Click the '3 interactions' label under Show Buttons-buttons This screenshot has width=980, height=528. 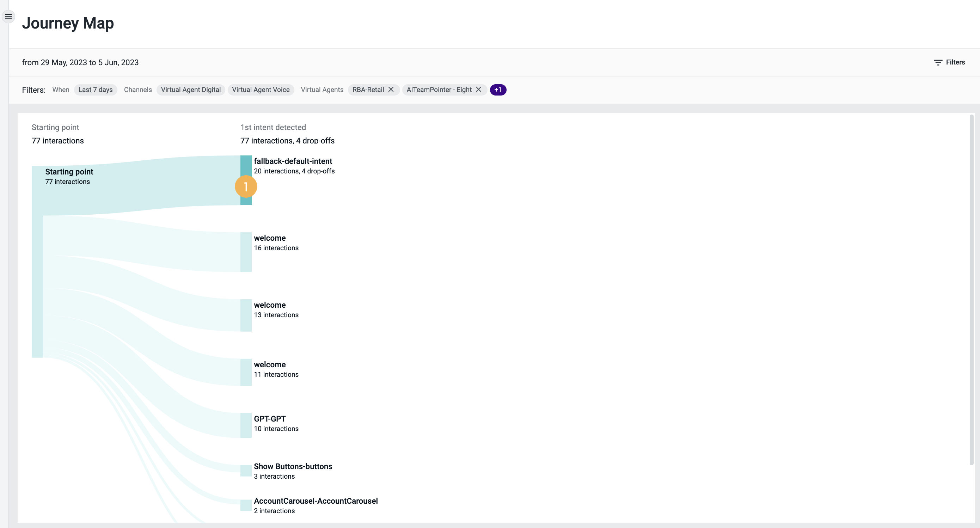(274, 476)
